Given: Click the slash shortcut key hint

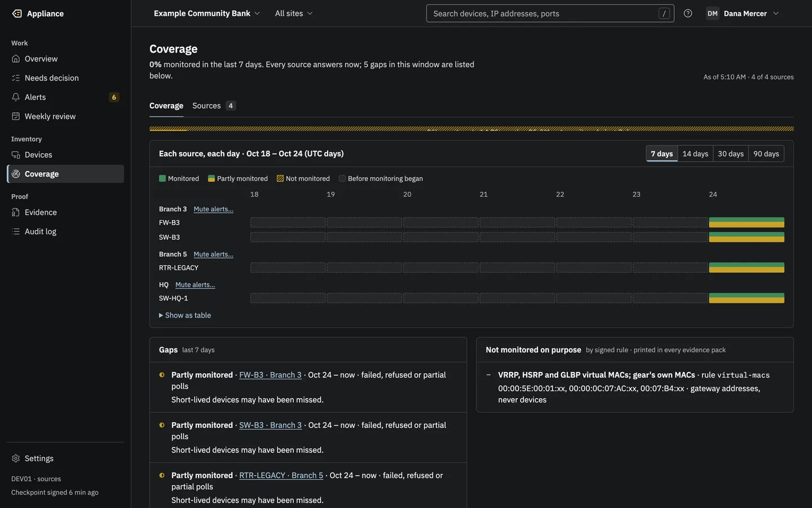Looking at the screenshot, I should (664, 14).
